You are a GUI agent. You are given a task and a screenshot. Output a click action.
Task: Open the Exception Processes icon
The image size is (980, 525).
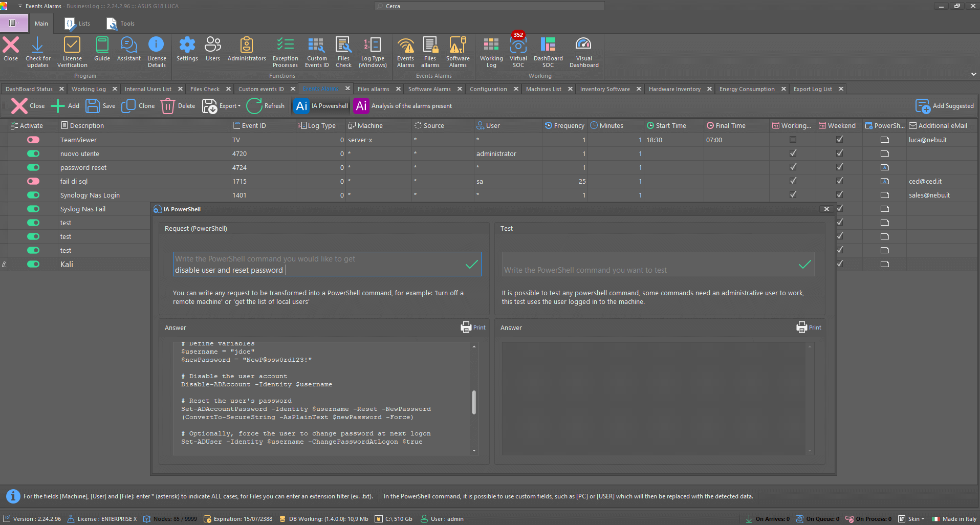tap(285, 51)
